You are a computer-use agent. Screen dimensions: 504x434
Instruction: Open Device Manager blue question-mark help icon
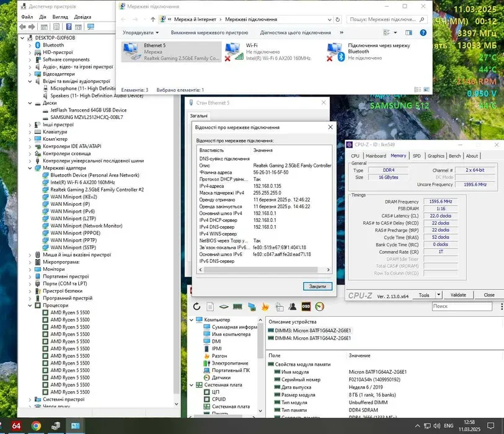click(69, 27)
